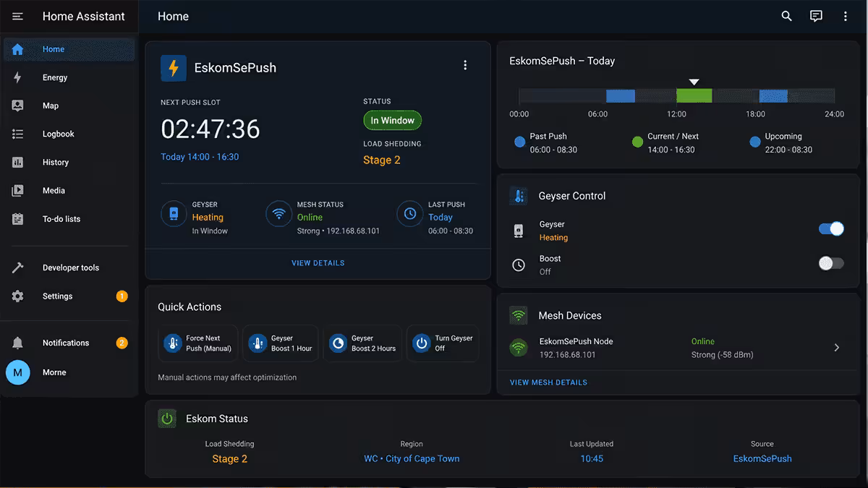This screenshot has height=488, width=868.
Task: Click the To-do lists clipboard icon
Action: pos(18,219)
